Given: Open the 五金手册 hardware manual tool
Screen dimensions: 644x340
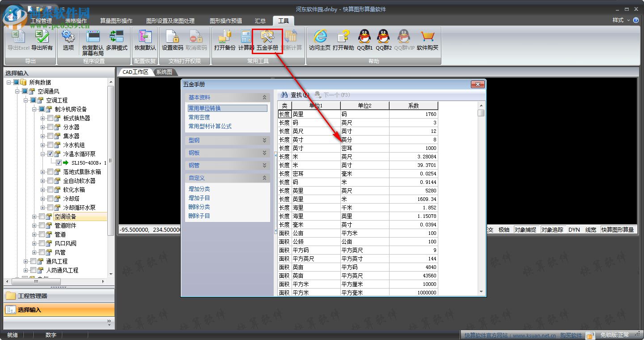Looking at the screenshot, I should point(267,40).
